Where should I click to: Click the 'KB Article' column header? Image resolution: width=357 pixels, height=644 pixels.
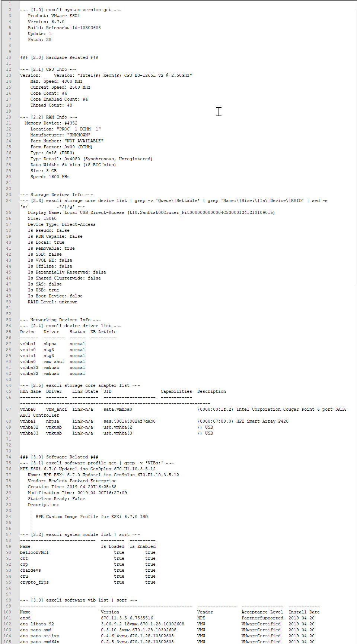coord(103,332)
